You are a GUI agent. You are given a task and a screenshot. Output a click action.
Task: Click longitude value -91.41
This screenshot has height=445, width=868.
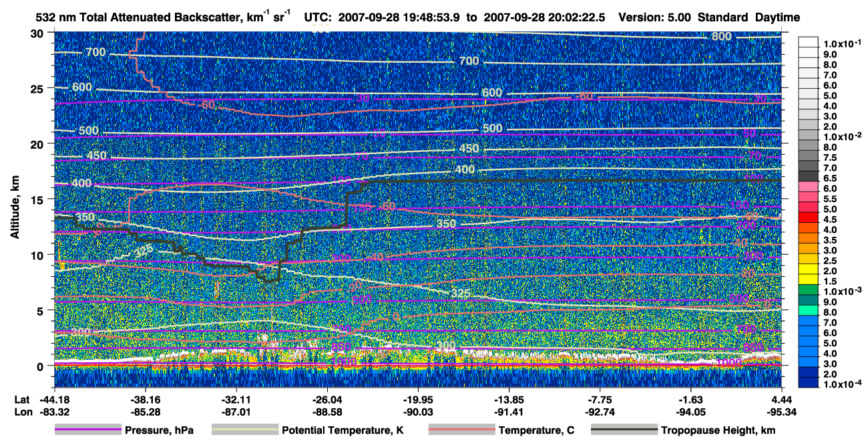(509, 411)
